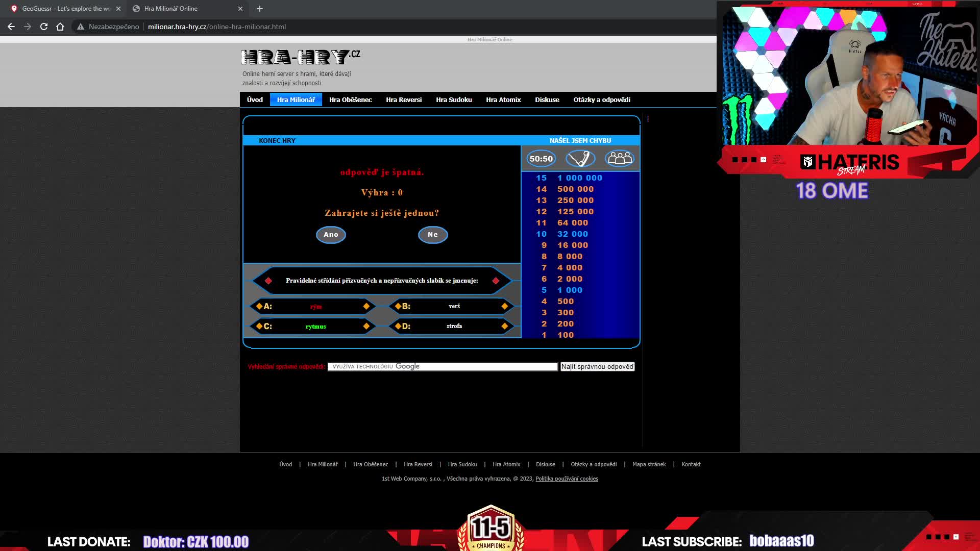Use the 50:50 lifeline
Screen dimensions: 980x551
(541, 159)
